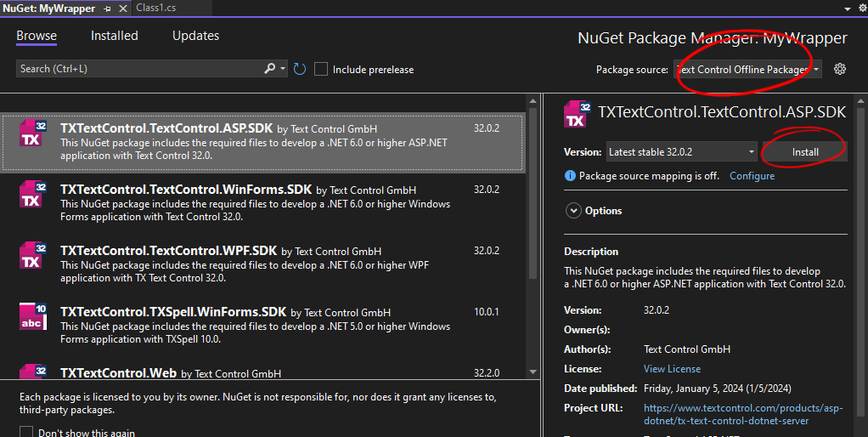Open the Class1.cs document tab

pyautogui.click(x=156, y=8)
